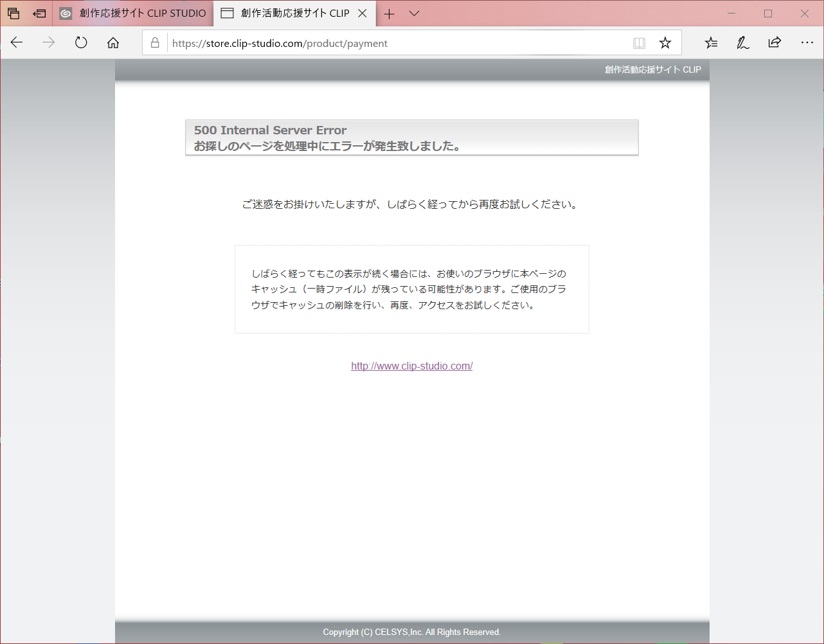
Task: Open the Favorites hub icon
Action: [x=711, y=43]
